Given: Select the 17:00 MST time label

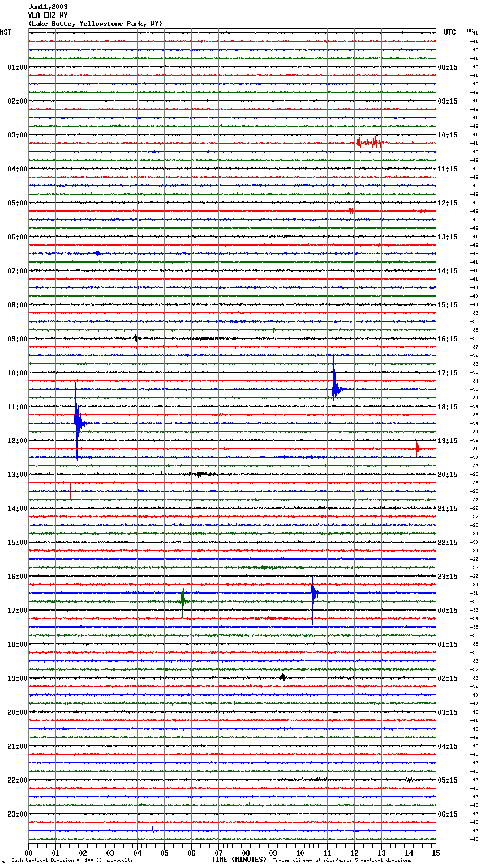Looking at the screenshot, I should pos(17,611).
